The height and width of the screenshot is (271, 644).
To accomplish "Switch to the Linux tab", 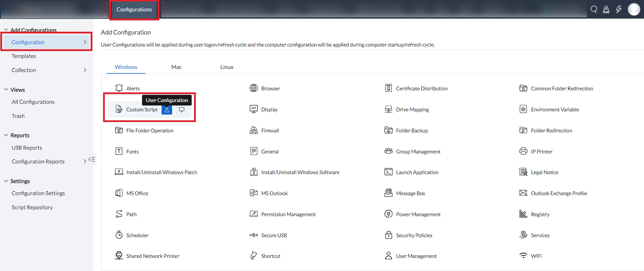I will tap(227, 67).
